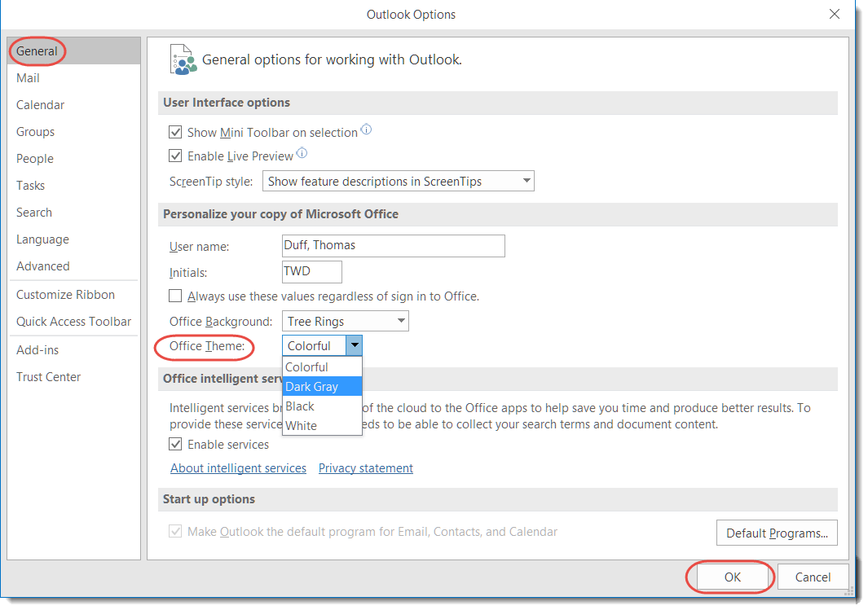Confirm changes with the OK button
Image resolution: width=868 pixels, height=610 pixels.
[x=729, y=576]
